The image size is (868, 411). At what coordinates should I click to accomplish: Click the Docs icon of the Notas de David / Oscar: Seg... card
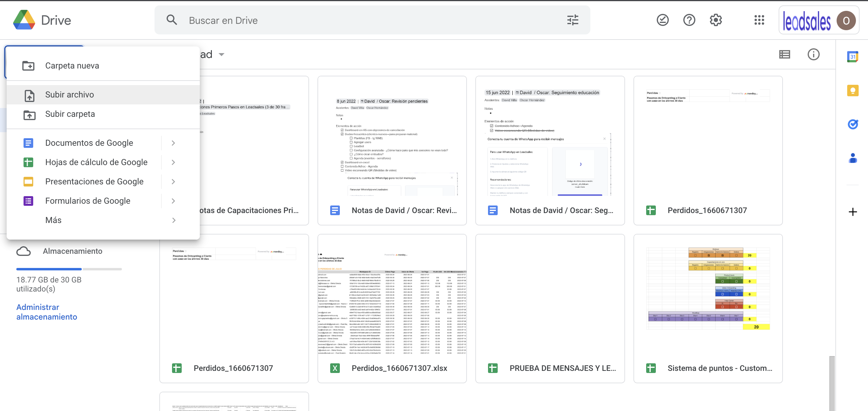pos(493,210)
